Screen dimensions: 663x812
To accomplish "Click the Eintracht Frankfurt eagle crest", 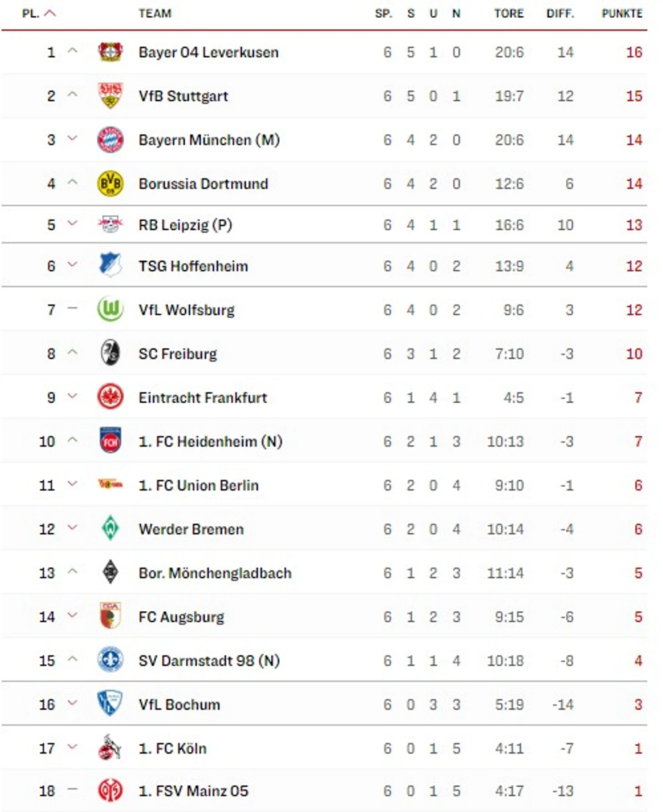I will [x=110, y=397].
